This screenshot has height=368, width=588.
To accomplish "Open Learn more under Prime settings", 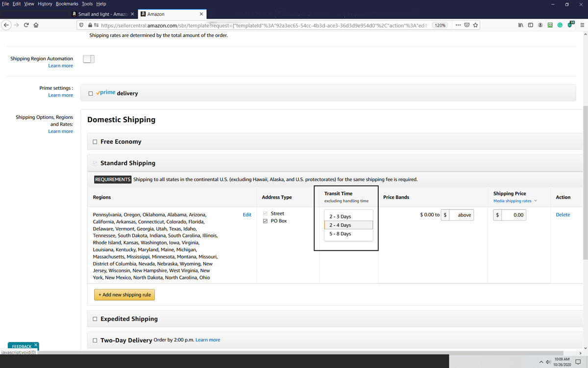I will coord(61,95).
